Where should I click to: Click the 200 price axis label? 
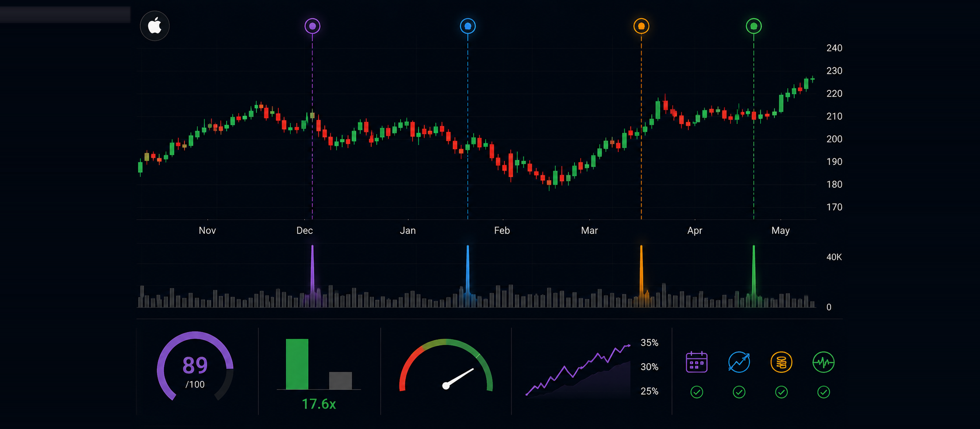point(834,139)
